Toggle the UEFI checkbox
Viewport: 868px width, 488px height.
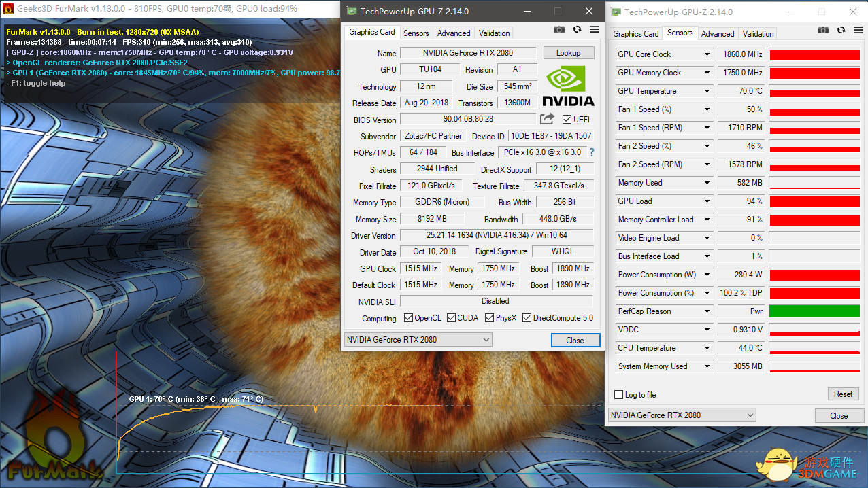point(567,120)
